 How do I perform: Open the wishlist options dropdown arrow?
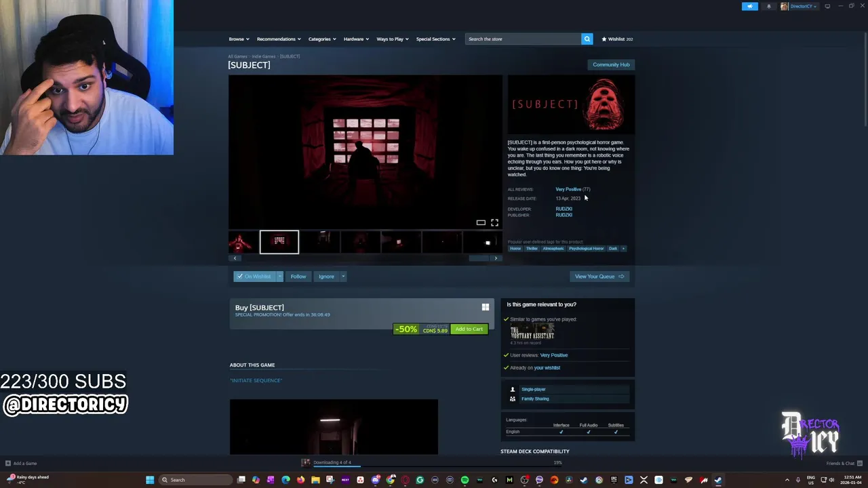pyautogui.click(x=279, y=277)
